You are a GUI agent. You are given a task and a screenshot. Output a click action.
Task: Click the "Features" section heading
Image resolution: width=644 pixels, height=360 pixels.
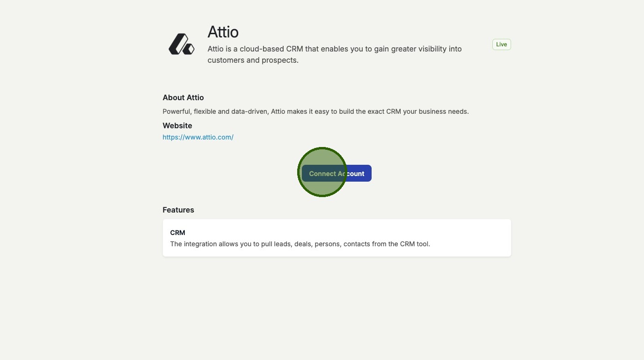click(178, 210)
